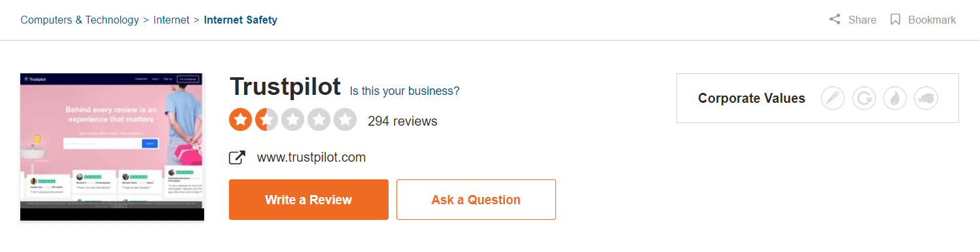Viewport: 980px width, 252px height.
Task: Open the Internet Safety breadcrumb
Action: pos(241,20)
